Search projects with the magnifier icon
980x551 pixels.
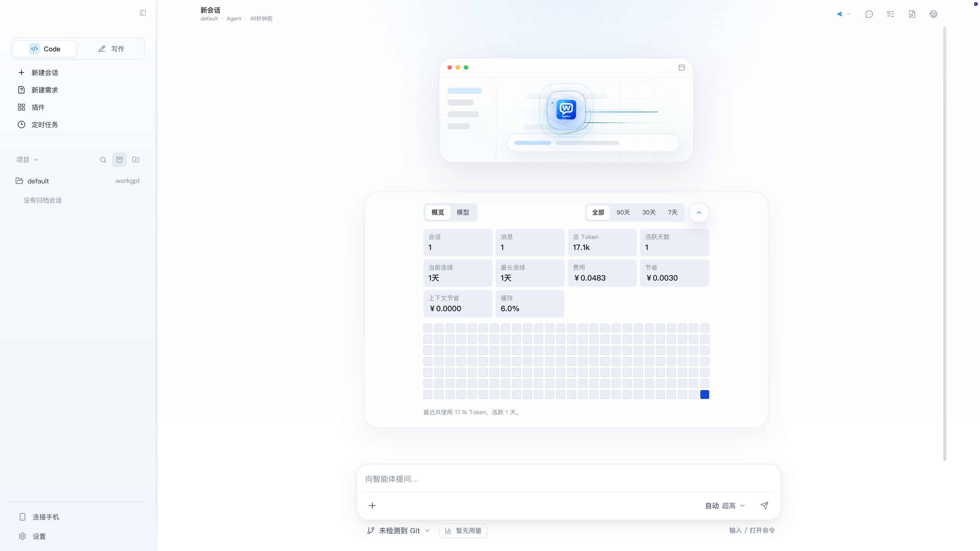tap(103, 160)
